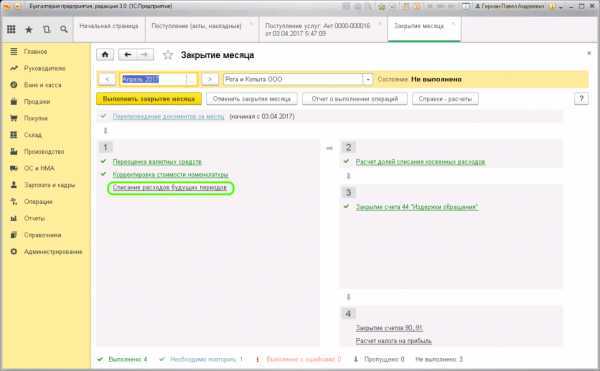The width and height of the screenshot is (600, 371).
Task: Open Списание расходов будущих периодов link
Action: click(170, 187)
